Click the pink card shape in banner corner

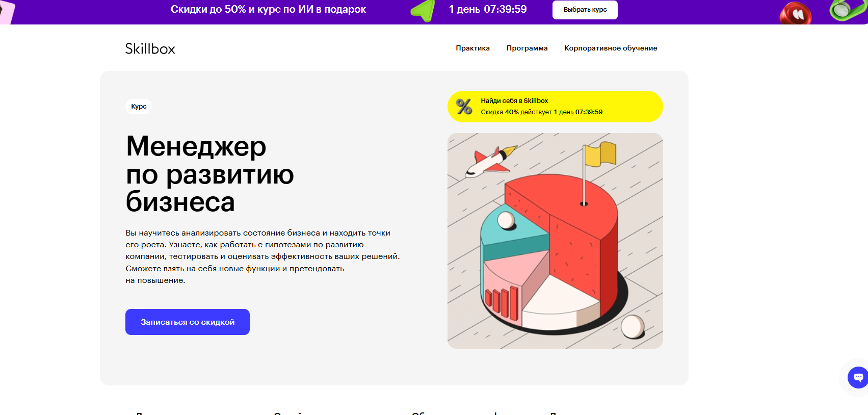pos(7,11)
